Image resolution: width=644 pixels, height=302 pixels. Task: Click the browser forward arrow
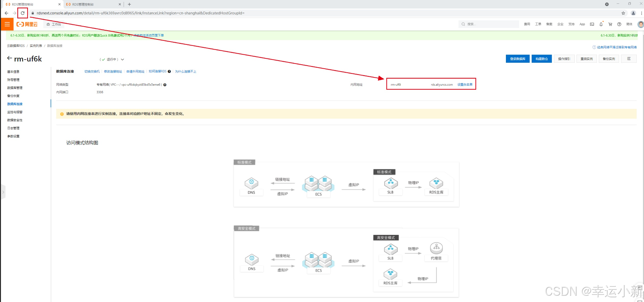pyautogui.click(x=14, y=13)
